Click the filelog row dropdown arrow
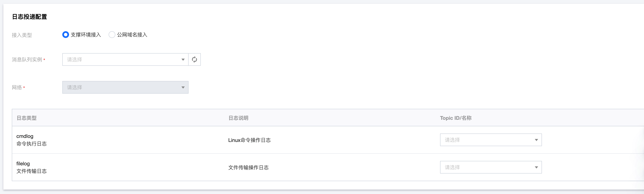The image size is (644, 194). pos(536,167)
